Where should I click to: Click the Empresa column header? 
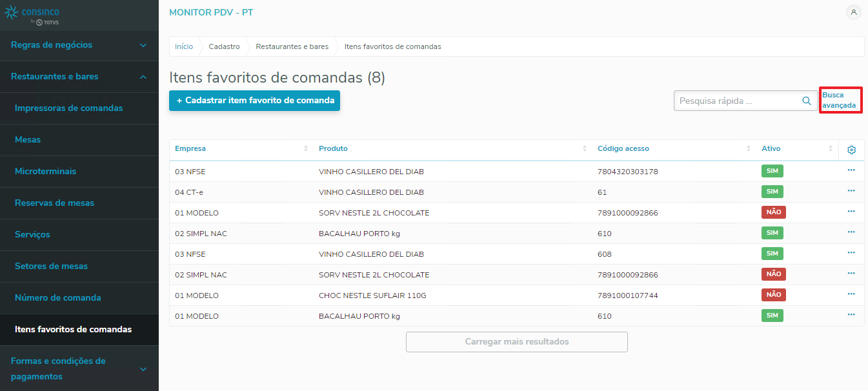(190, 149)
